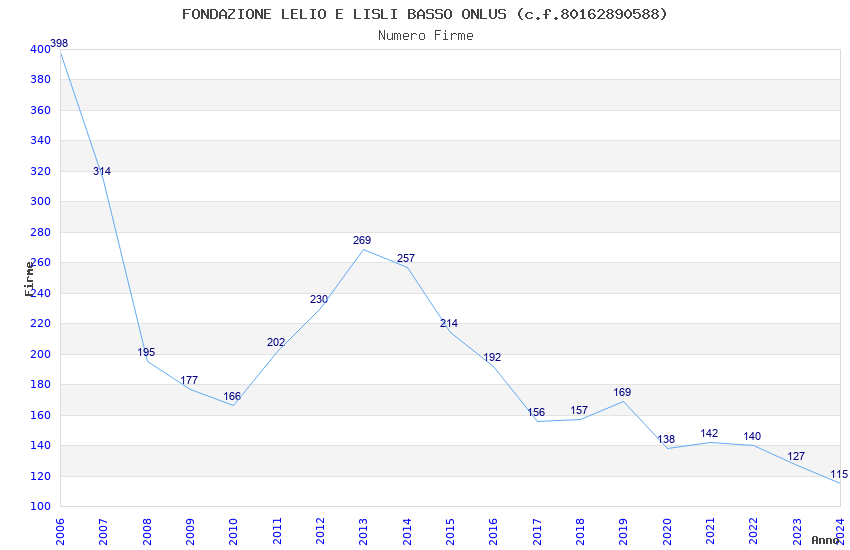Click the data label 142
Viewport: 850px width, 550px height.
(x=709, y=433)
